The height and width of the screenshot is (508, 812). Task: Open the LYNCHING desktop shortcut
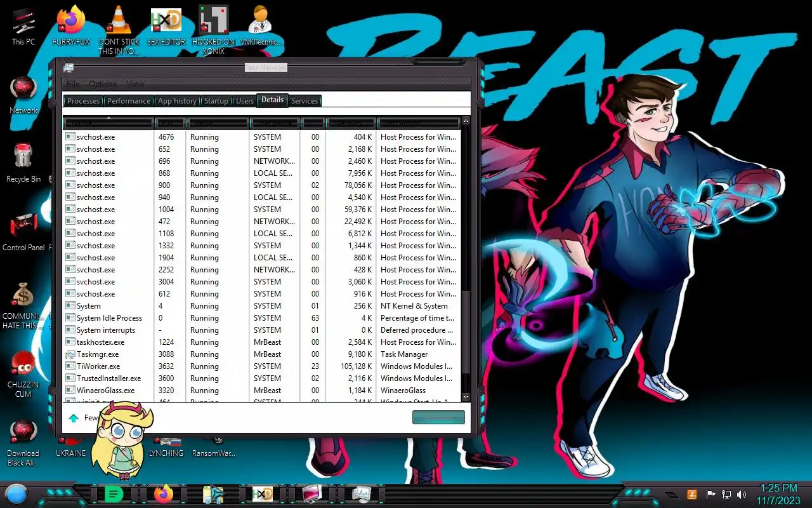[x=166, y=447]
